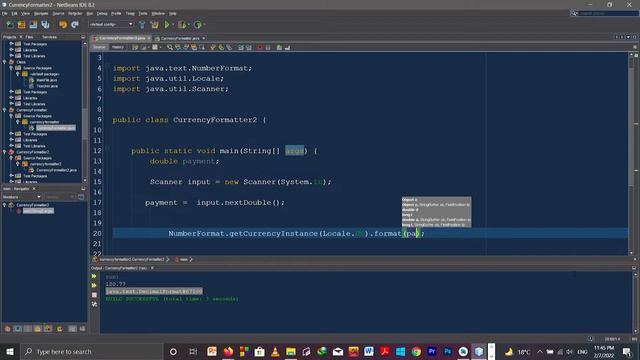Viewport: 640px width, 360px height.
Task: Open Google Chrome from the taskbar
Action: 416,352
